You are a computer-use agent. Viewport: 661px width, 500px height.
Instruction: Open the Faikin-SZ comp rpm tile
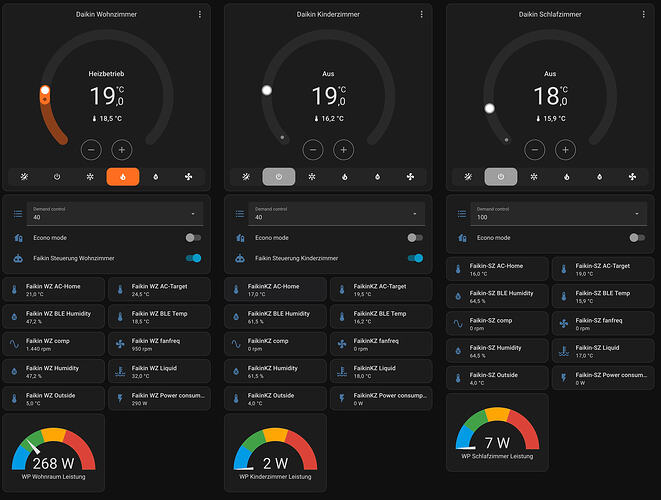coord(497,324)
